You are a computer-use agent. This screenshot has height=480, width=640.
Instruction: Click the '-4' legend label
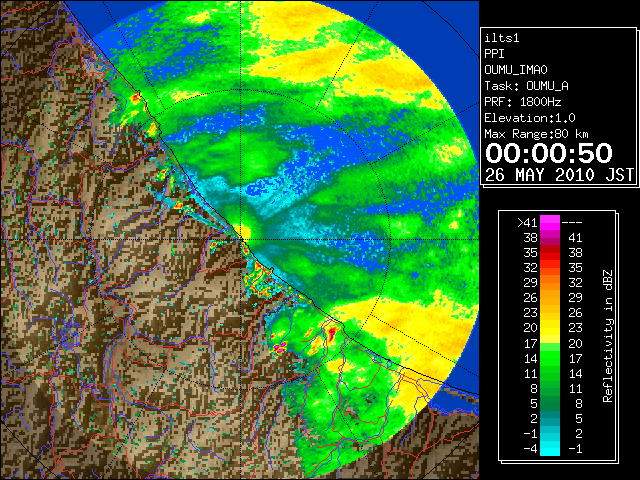530,449
